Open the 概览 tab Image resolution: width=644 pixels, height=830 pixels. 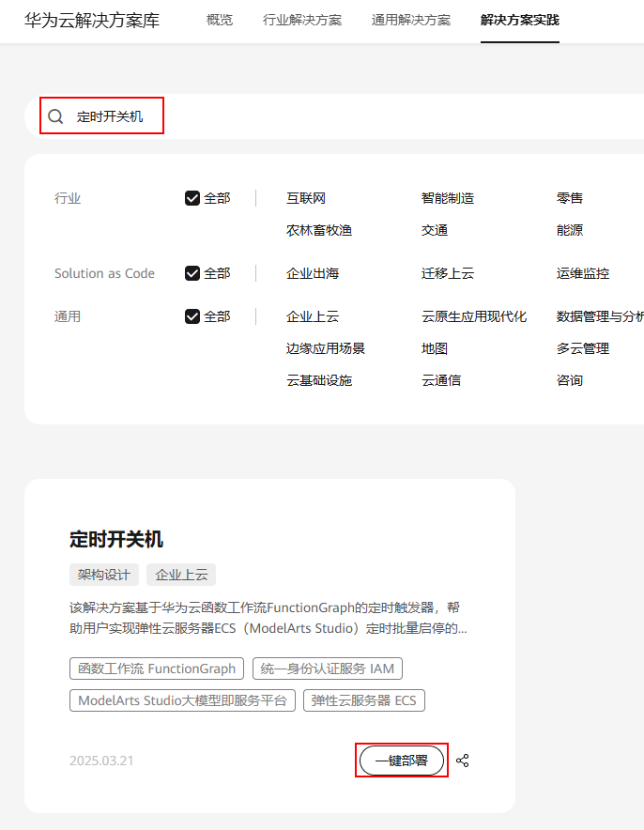pyautogui.click(x=220, y=20)
